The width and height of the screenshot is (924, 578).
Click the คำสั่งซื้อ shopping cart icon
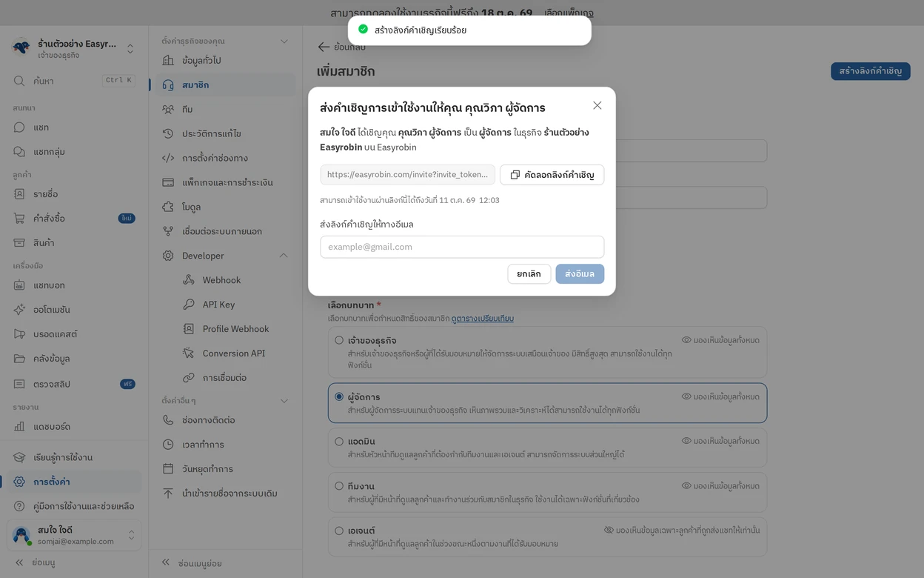click(19, 219)
